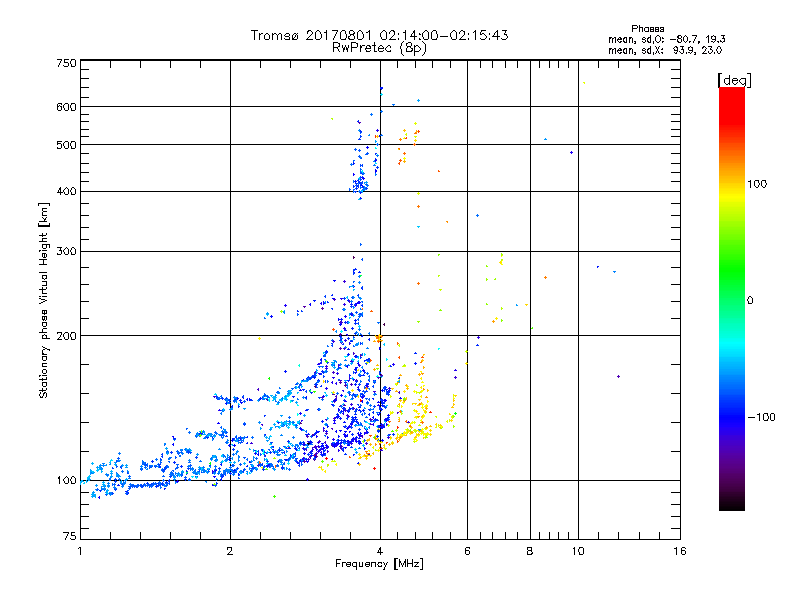The width and height of the screenshot is (800, 600).
Task: Click y-axis tick label '100'
Action: click(x=67, y=480)
